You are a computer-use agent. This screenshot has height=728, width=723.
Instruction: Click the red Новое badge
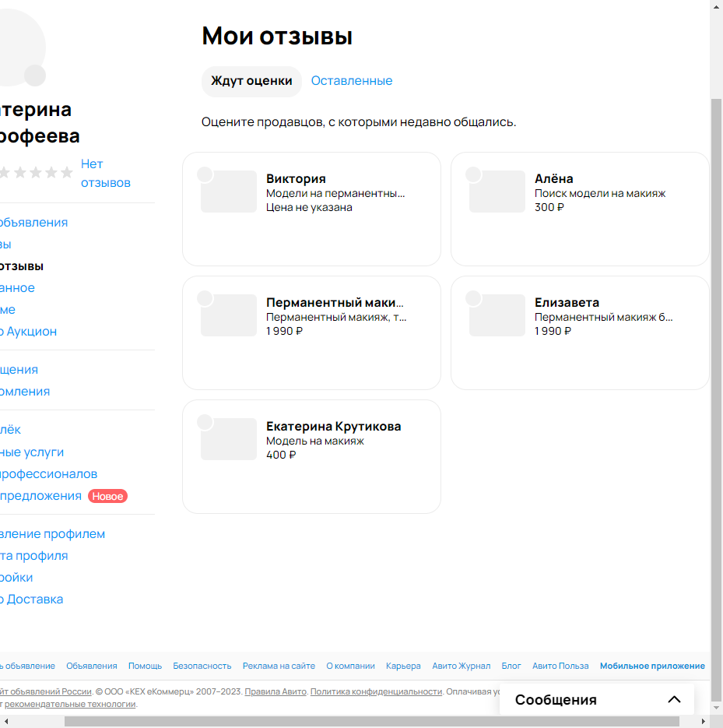(107, 496)
